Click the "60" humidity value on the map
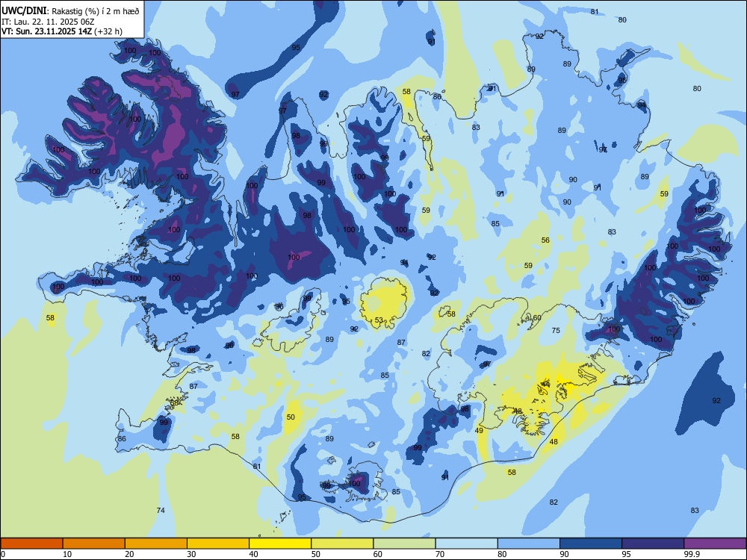The width and height of the screenshot is (747, 560). (537, 317)
